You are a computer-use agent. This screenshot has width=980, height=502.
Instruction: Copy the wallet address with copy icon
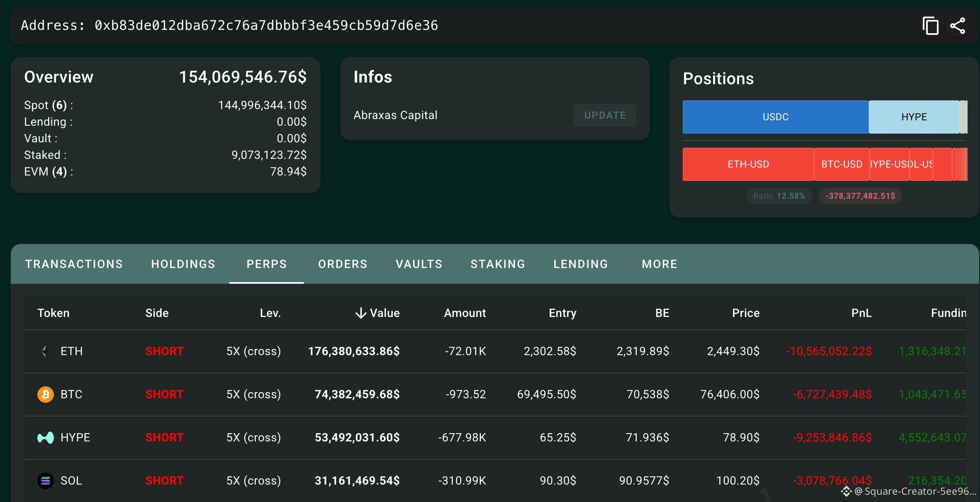tap(930, 26)
